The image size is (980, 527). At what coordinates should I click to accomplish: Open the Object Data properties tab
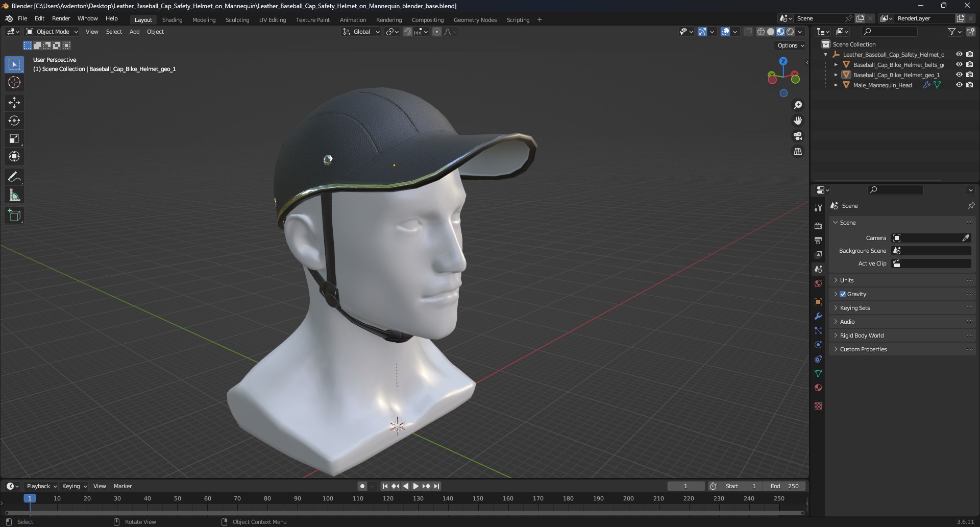click(x=818, y=373)
